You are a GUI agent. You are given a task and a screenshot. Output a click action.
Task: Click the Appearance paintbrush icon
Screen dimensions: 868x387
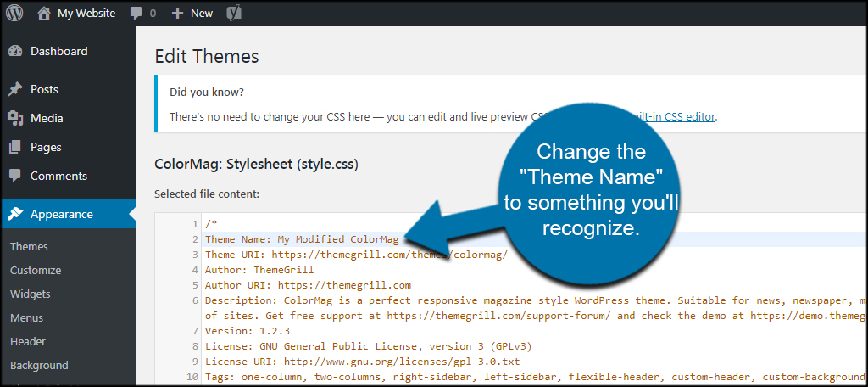pyautogui.click(x=15, y=214)
